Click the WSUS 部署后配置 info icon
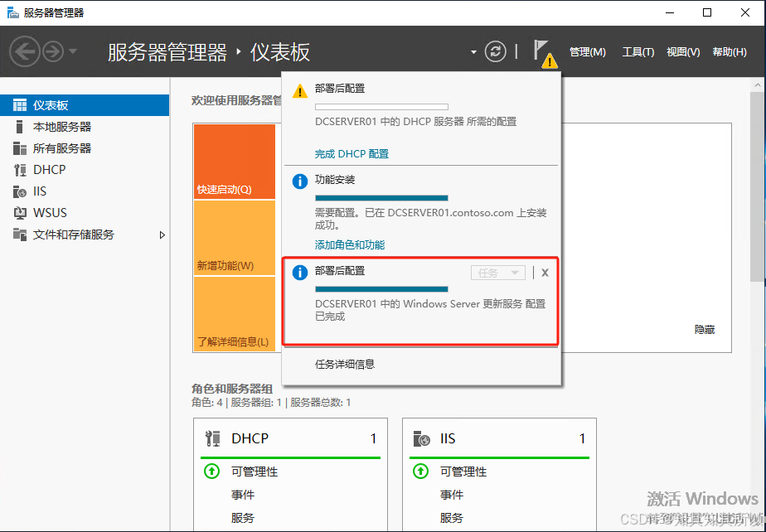Screen dimensions: 766x532 tap(299, 273)
